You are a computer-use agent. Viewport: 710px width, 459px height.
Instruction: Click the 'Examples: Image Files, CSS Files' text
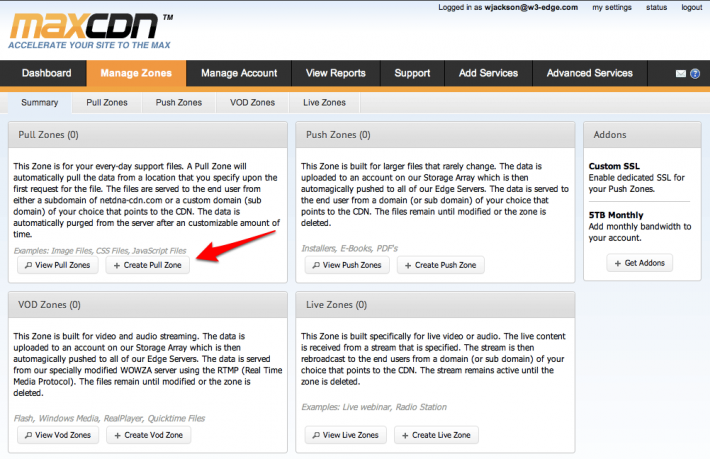click(100, 251)
